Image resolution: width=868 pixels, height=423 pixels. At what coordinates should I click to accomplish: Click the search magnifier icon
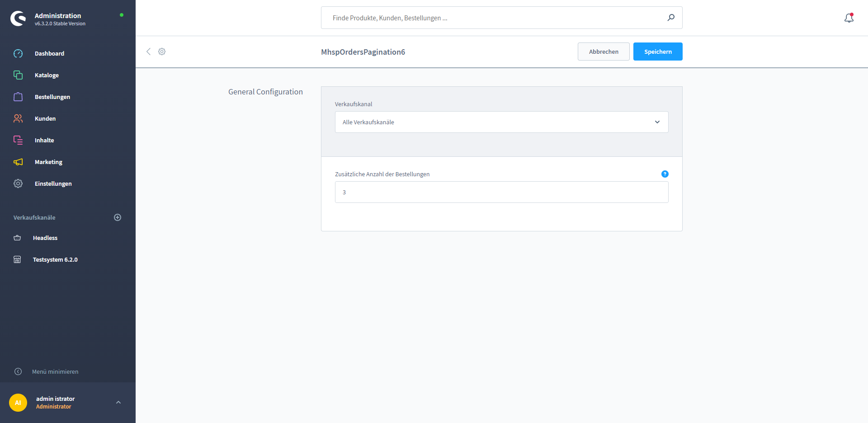pos(671,18)
